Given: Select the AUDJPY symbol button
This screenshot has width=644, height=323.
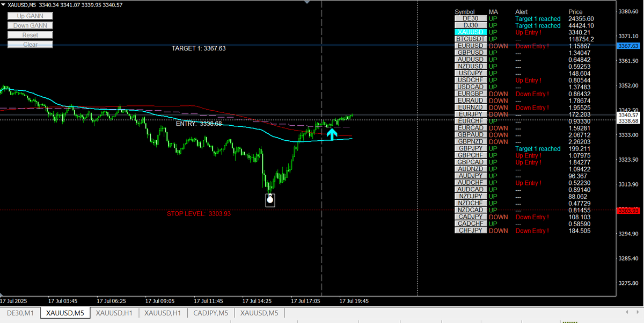Looking at the screenshot, I should (x=471, y=176).
